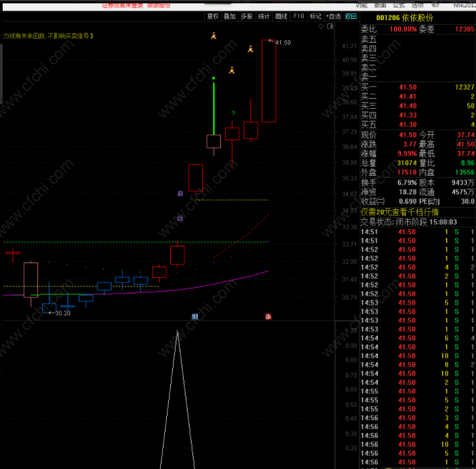Select the 14:53 tick row with volume 5
476x469 pixels.
click(x=418, y=303)
